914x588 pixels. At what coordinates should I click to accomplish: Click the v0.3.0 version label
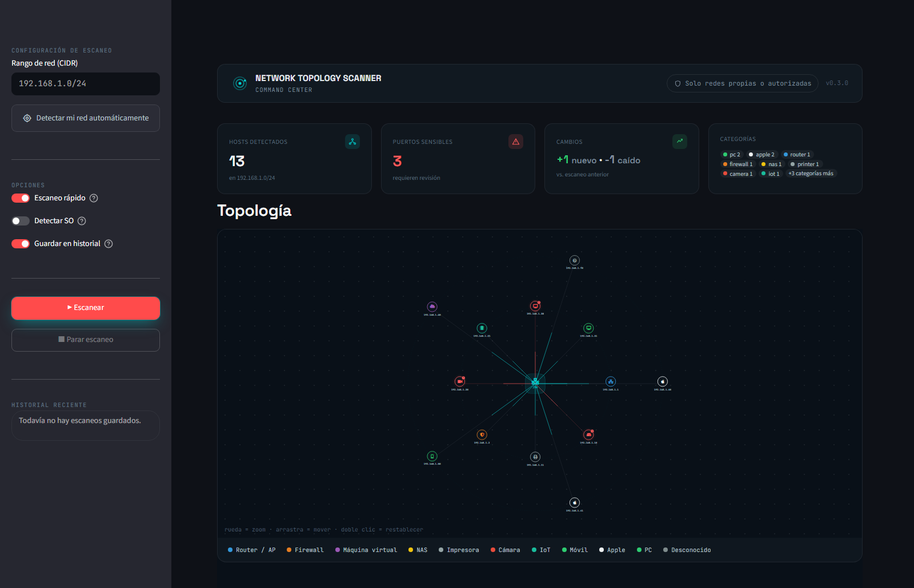coord(837,83)
